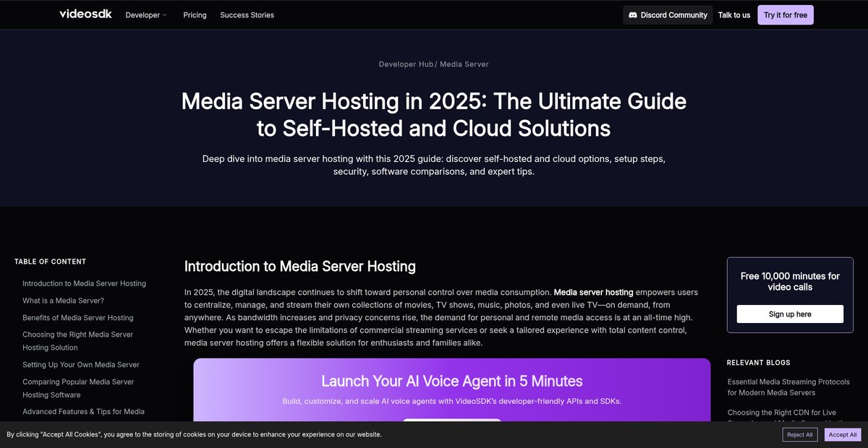Go to Developer Hub breadcrumb
The height and width of the screenshot is (448, 868).
tap(406, 64)
